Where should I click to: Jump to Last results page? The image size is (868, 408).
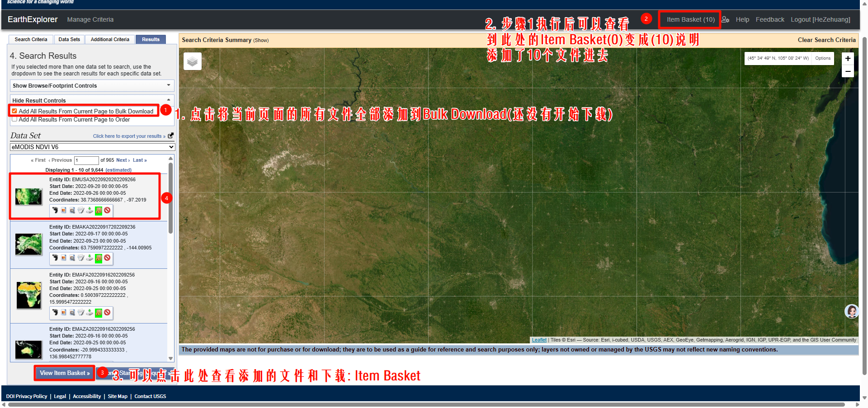(x=140, y=160)
